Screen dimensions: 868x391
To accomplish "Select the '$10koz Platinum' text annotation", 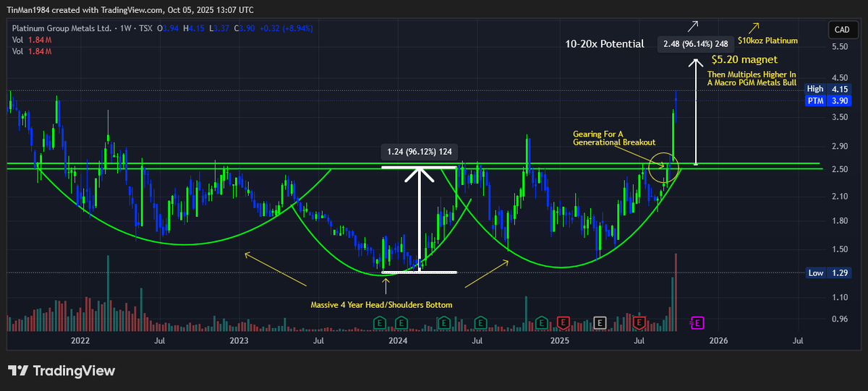I will point(767,40).
